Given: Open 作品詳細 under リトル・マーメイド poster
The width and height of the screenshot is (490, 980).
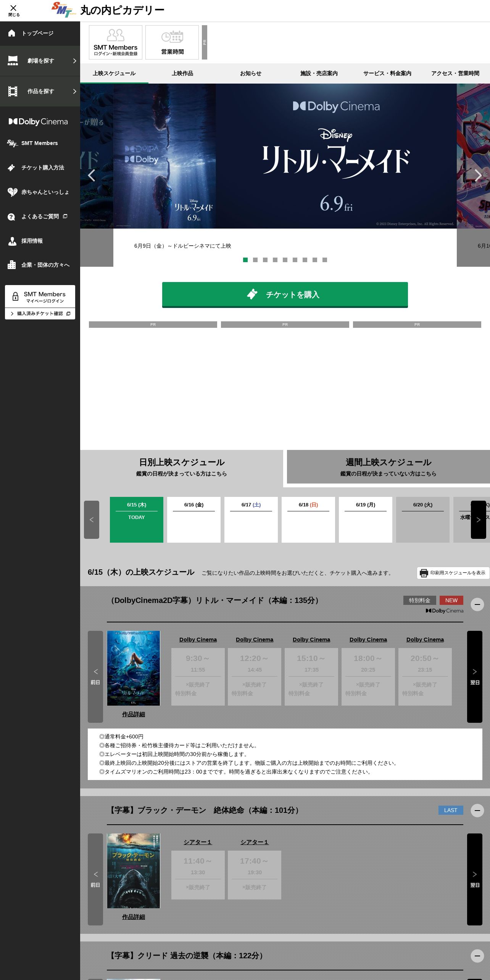Looking at the screenshot, I should (134, 714).
